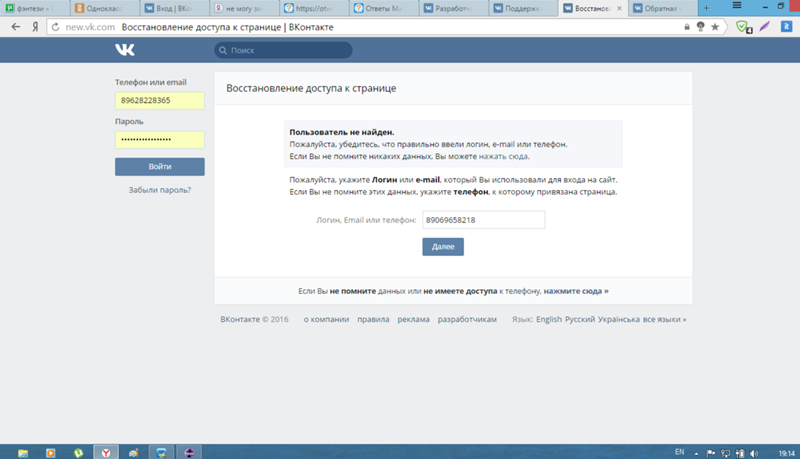Switch language to Українська

619,319
